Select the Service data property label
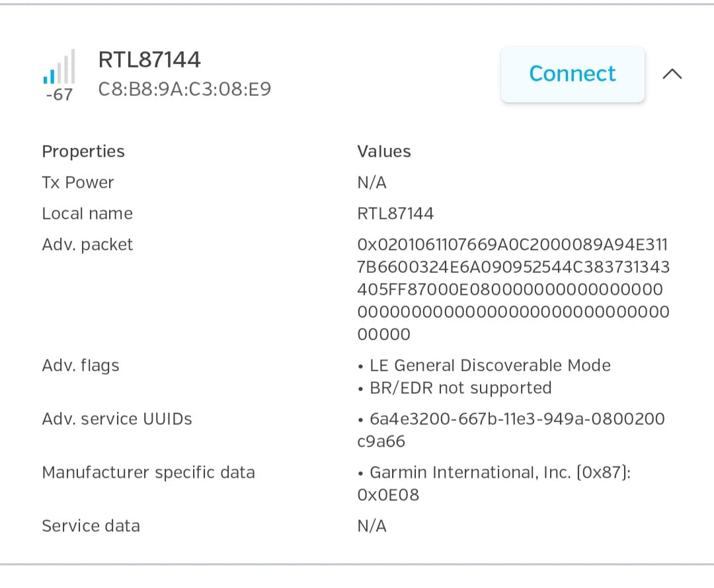Screen dimensions: 714x588 point(91,526)
